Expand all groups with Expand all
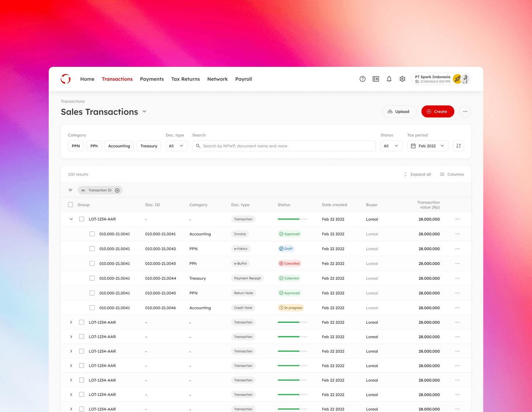The width and height of the screenshot is (532, 412). [417, 174]
